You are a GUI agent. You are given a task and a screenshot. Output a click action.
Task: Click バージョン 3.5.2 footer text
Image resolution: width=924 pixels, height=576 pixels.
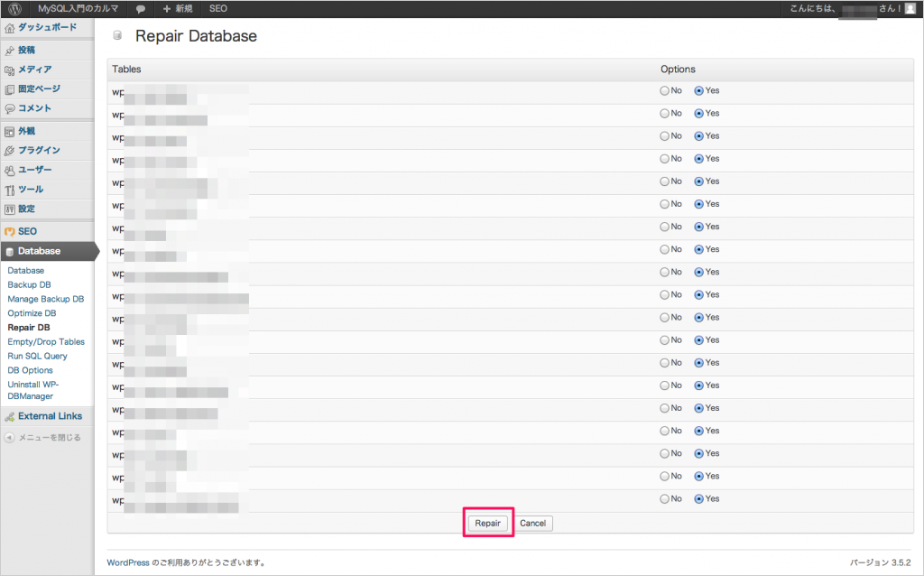[881, 563]
